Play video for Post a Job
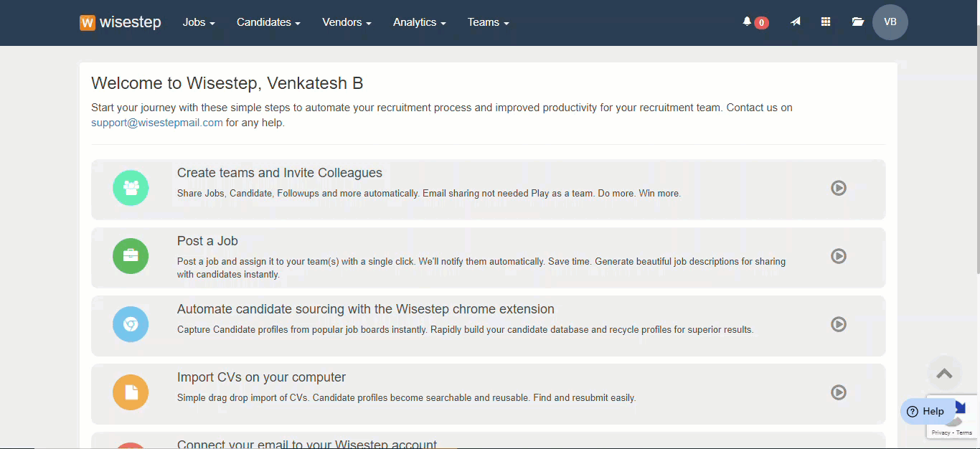 click(x=839, y=256)
